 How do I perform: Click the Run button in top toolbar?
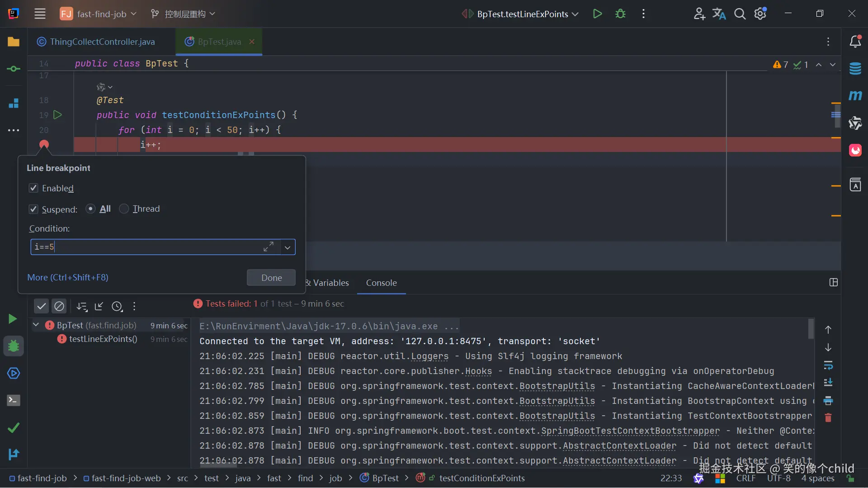pyautogui.click(x=597, y=14)
